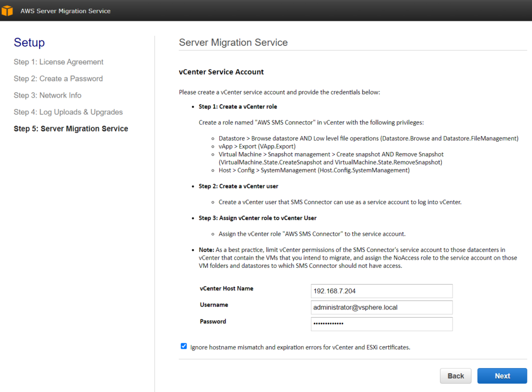Click the vCenter Host Name field
532x392 pixels.
[x=382, y=291]
